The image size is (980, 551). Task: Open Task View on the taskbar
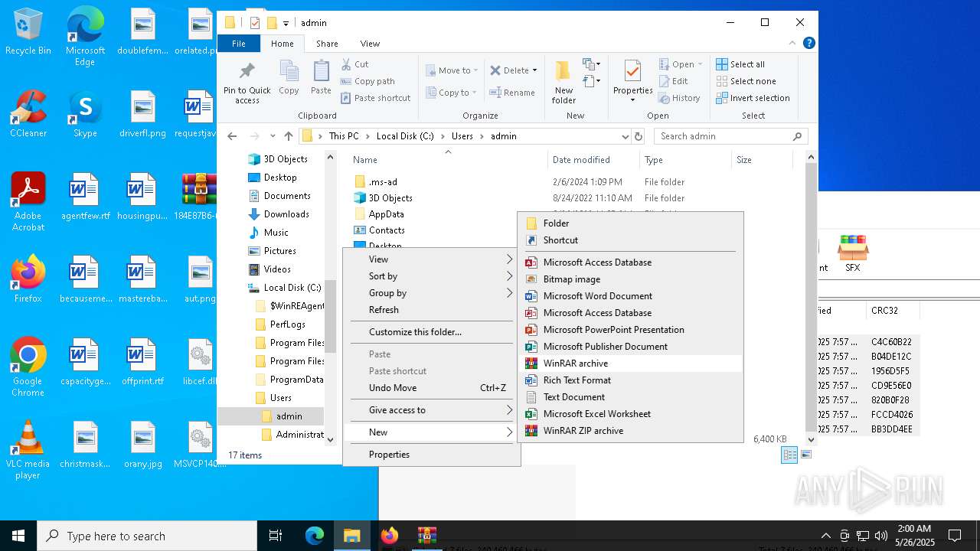point(276,536)
